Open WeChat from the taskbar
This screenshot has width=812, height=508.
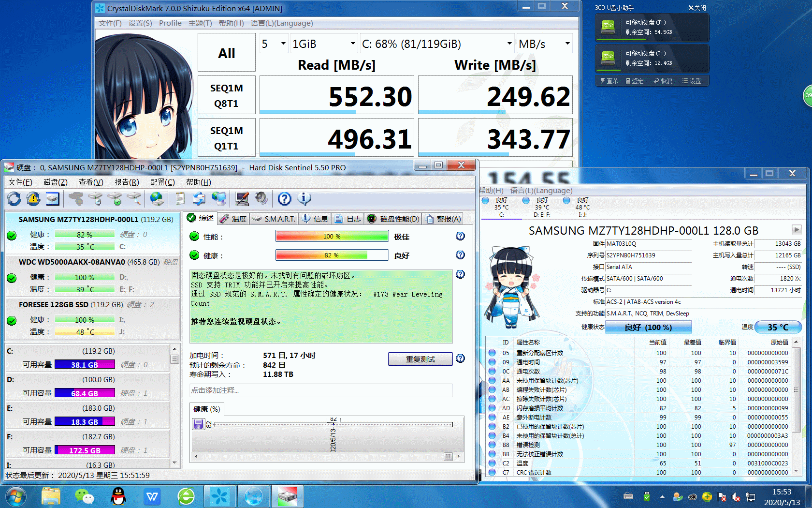click(x=85, y=496)
